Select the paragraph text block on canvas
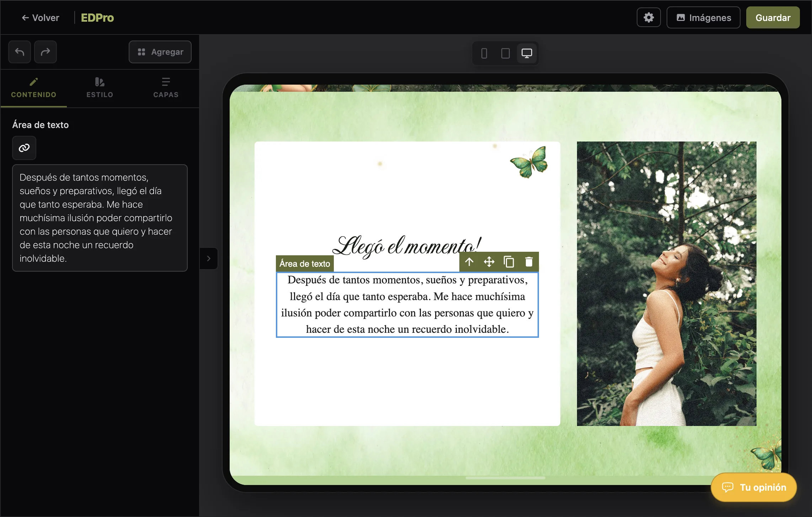812x517 pixels. point(407,305)
